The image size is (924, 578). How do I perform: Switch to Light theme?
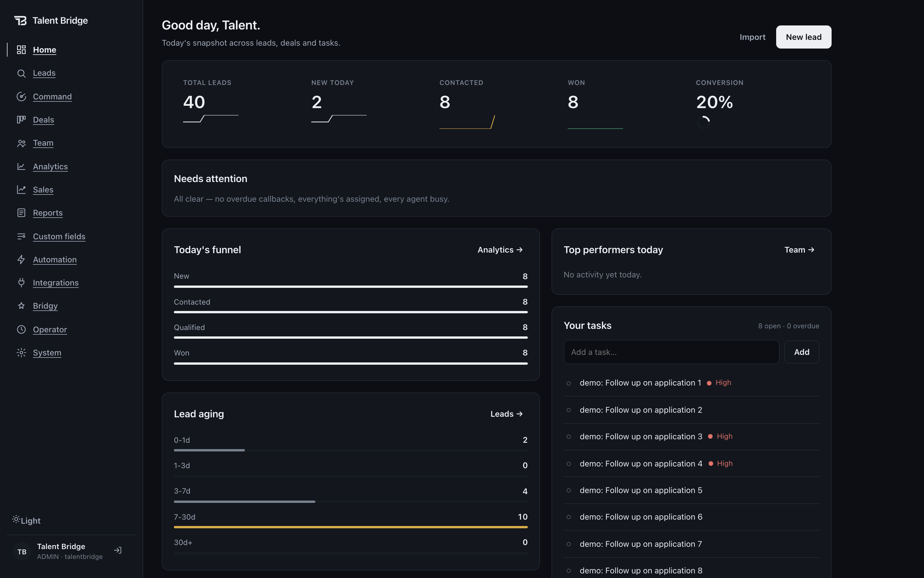point(26,520)
